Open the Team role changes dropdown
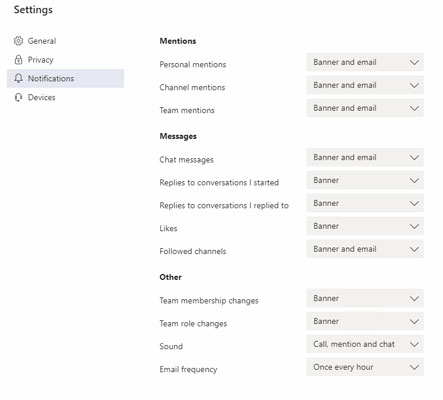The width and height of the screenshot is (443, 400). 365,321
